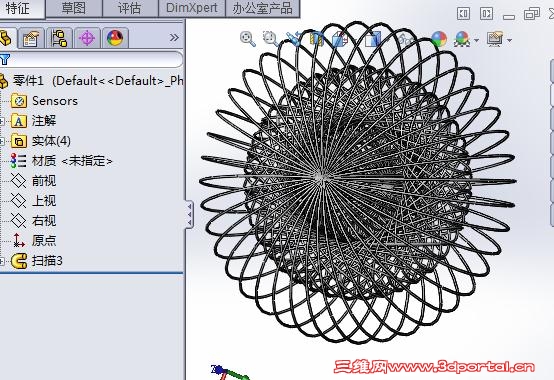Screen dimensions: 554x380
Task: Expand the 注解 tree node
Action: click(2, 121)
